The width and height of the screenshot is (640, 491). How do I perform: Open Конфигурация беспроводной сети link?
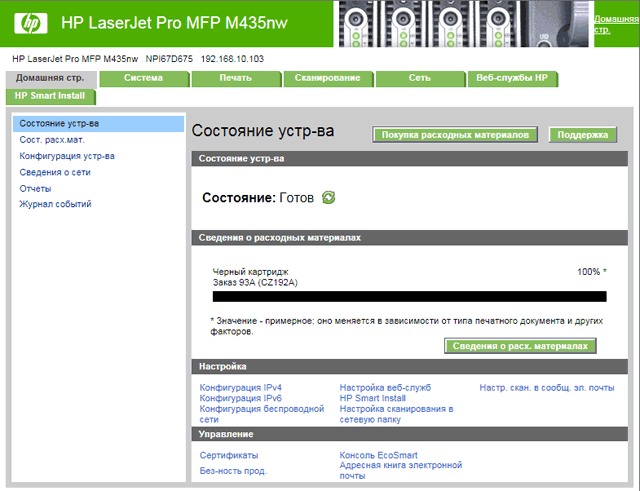[262, 414]
